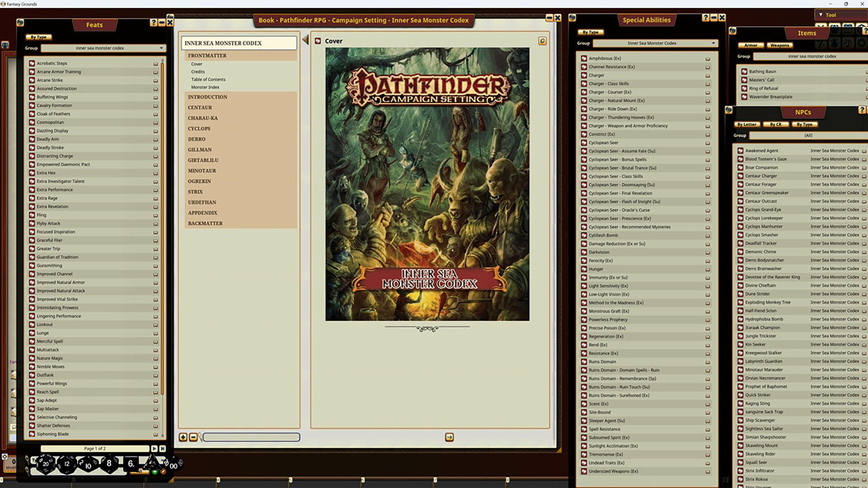Click the horizontal scrollbar below the book contents
Screen dimensions: 868x488
pos(251,437)
